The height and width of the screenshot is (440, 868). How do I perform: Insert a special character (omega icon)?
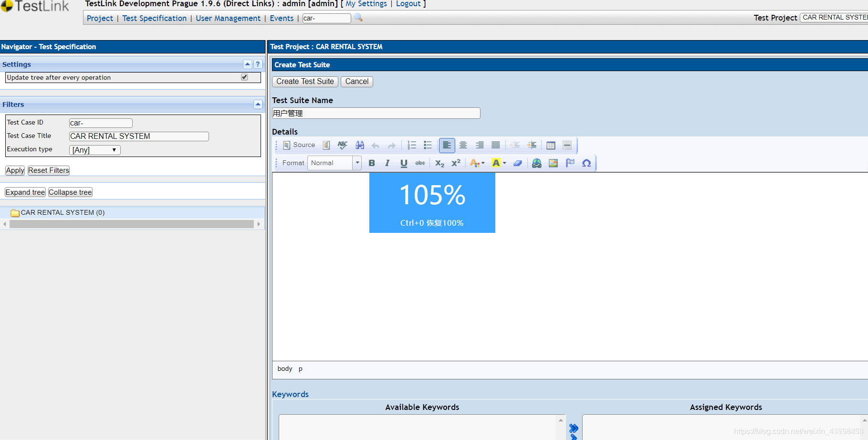point(586,163)
